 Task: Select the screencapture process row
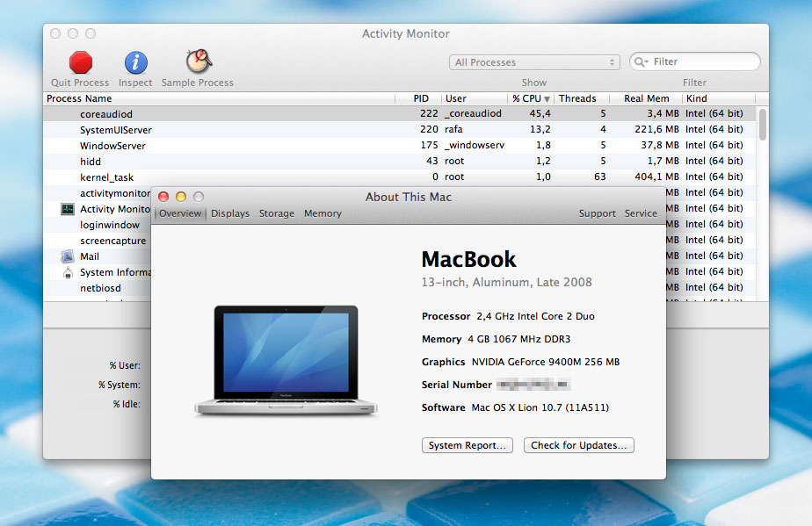[x=98, y=241]
